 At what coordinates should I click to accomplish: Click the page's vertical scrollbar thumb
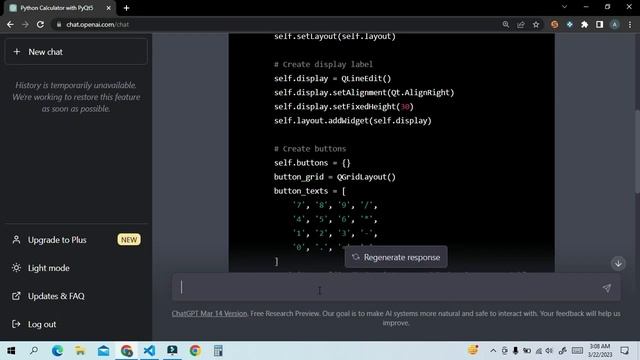(x=637, y=151)
